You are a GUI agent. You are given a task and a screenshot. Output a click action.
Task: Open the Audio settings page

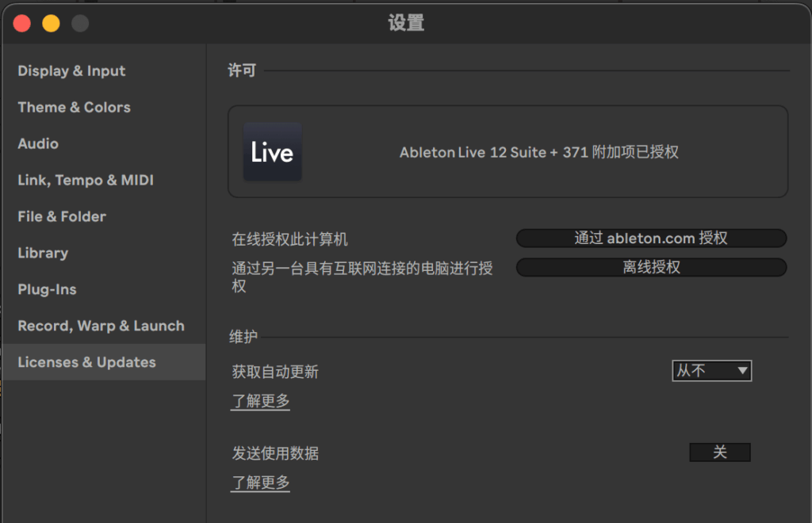point(37,143)
